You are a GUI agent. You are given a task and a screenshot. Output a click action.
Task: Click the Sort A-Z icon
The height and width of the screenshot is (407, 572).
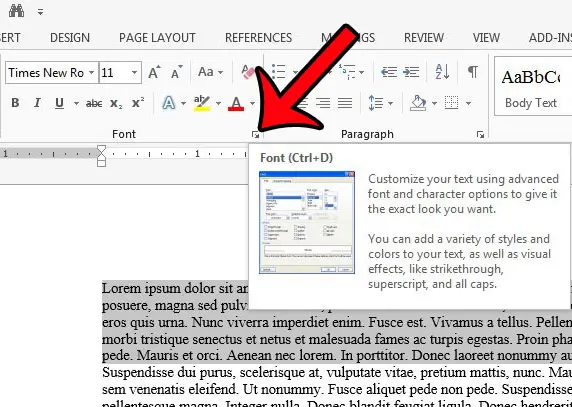pos(442,72)
